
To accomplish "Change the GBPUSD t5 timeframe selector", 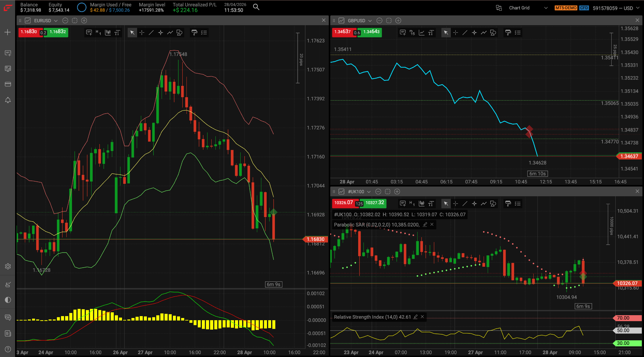I will coord(412,32).
